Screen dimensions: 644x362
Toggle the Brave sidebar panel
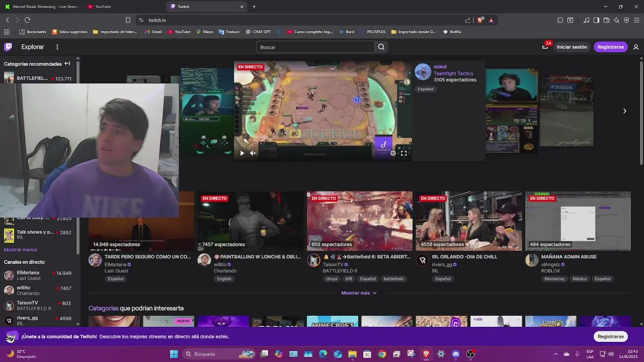coord(596,20)
